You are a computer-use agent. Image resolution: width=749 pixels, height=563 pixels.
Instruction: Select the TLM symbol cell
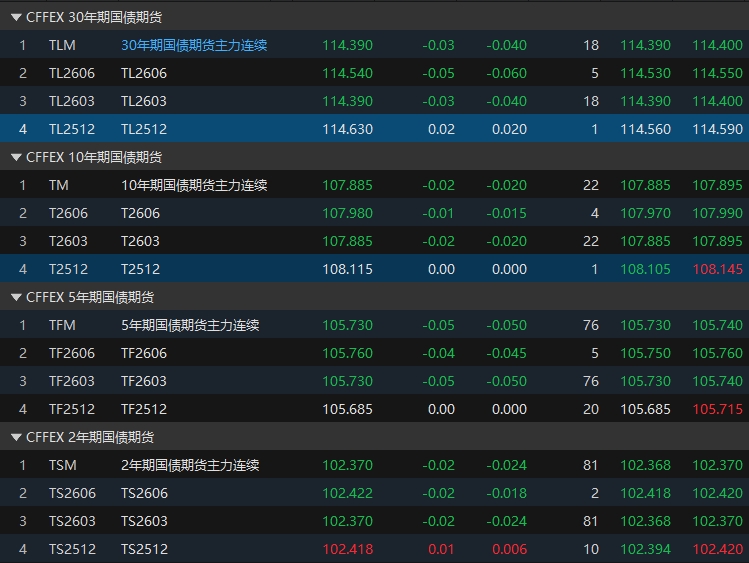click(62, 45)
